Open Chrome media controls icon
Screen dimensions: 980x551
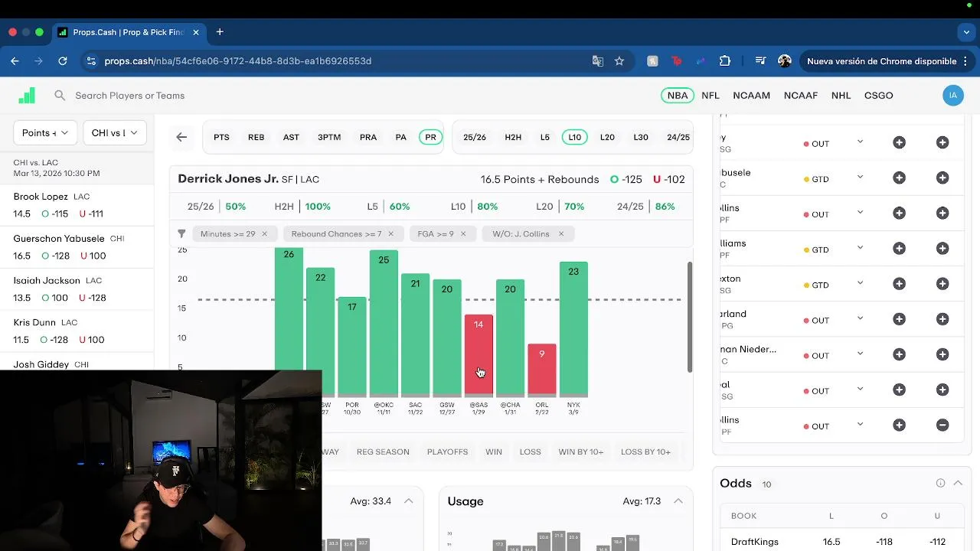coord(760,61)
